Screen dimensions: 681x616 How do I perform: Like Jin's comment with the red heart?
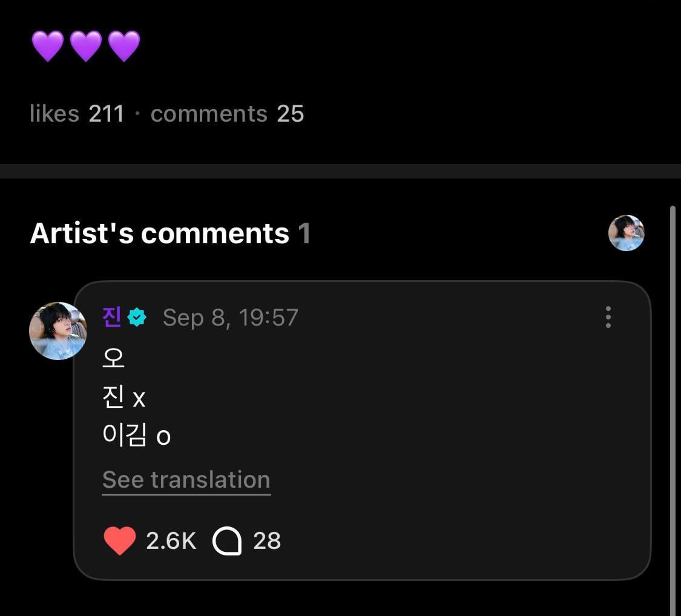tap(120, 540)
